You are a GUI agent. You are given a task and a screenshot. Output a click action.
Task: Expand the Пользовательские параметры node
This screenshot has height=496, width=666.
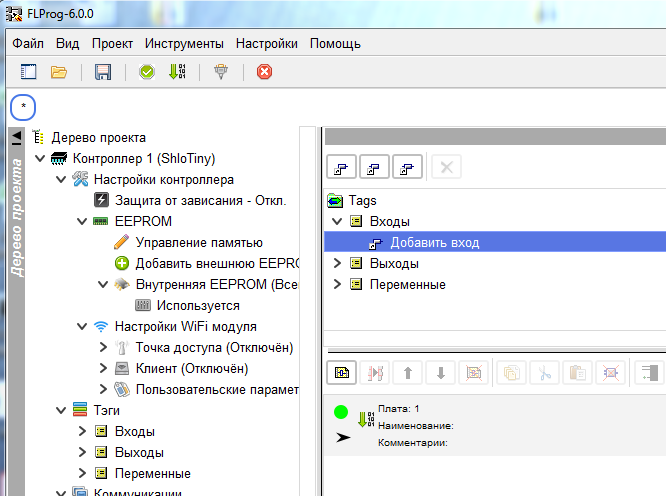103,389
